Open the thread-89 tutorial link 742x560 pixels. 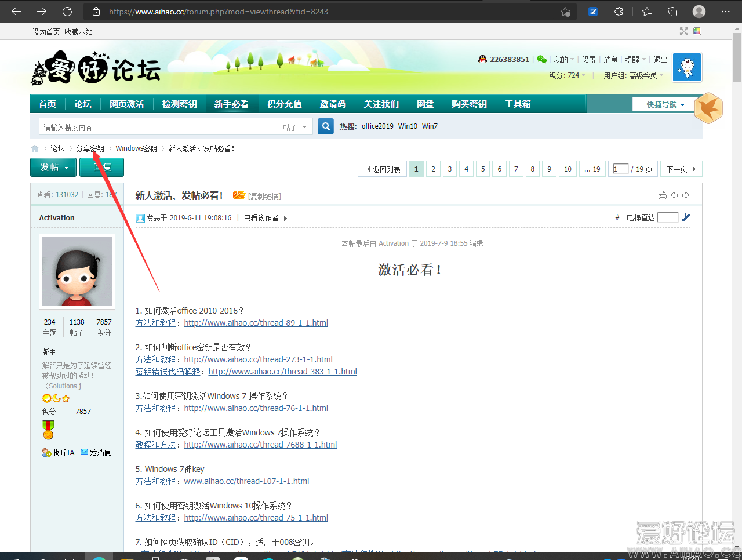click(256, 323)
